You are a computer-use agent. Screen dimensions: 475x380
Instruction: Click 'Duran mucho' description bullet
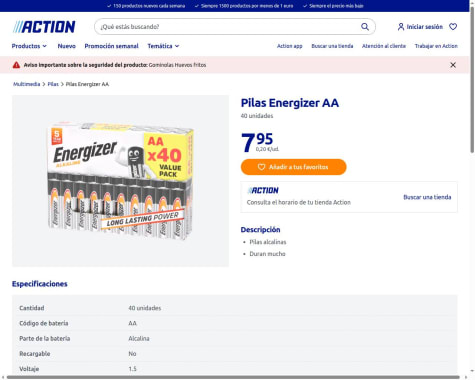(267, 254)
